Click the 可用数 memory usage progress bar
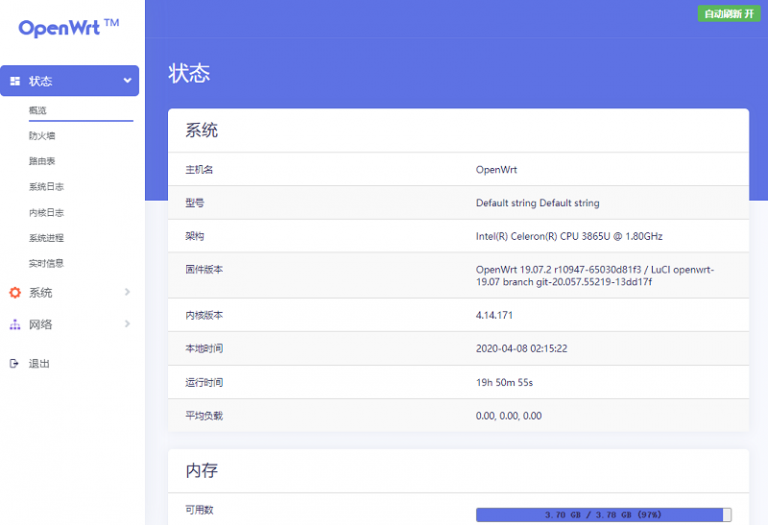 [x=603, y=515]
